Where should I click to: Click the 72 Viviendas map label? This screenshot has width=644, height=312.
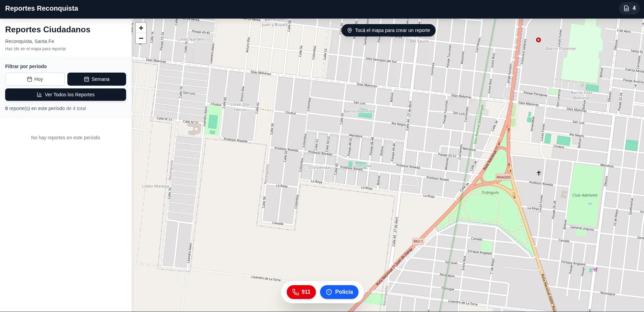click(x=319, y=168)
